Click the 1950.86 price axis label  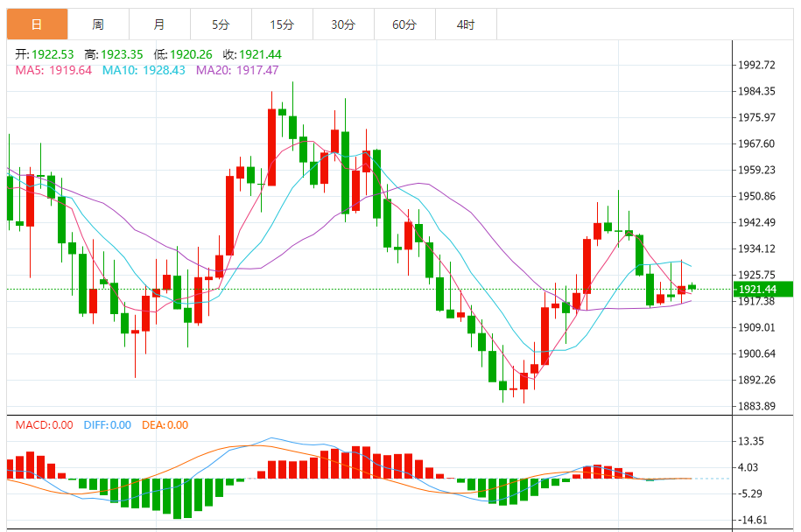(x=756, y=196)
